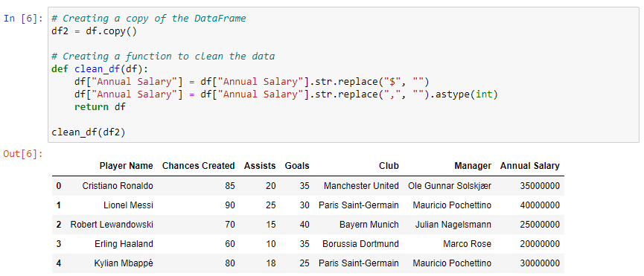644x276 pixels.
Task: Click the 'Manchester United' club cell
Action: coord(361,186)
